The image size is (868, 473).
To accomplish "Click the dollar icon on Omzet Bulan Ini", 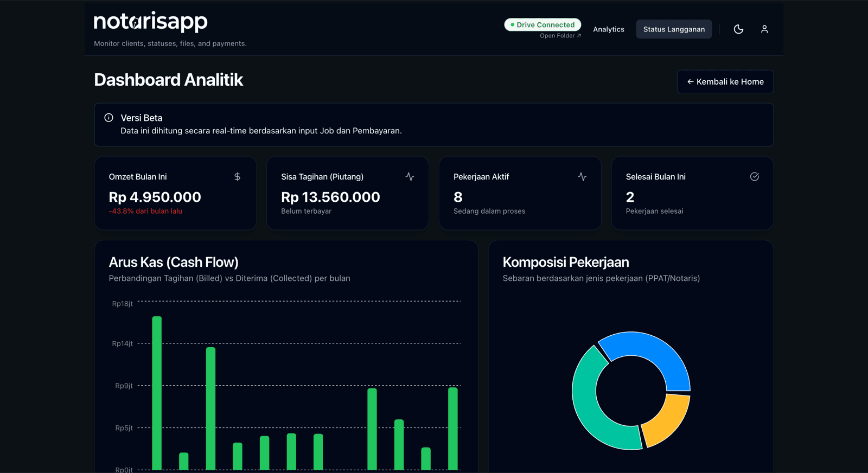I will coord(237,177).
